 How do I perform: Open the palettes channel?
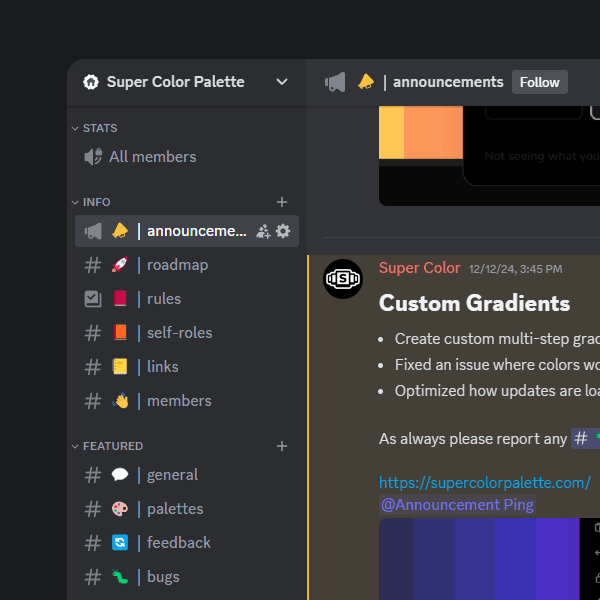[x=187, y=509]
